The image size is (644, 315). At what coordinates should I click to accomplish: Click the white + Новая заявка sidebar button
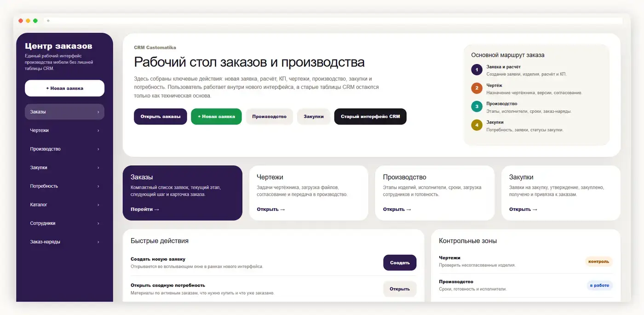point(64,88)
